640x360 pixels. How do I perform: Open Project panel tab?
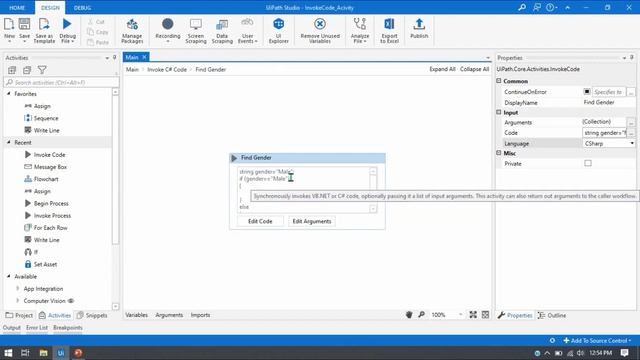19,315
